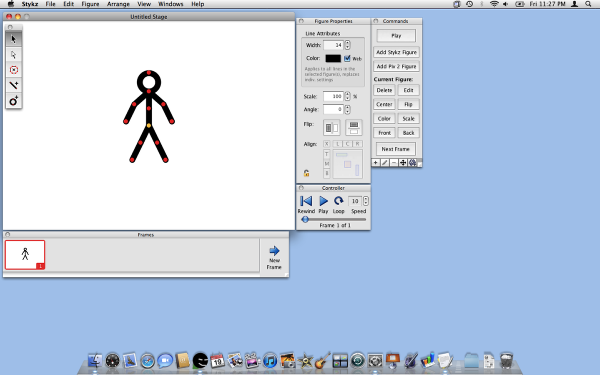The width and height of the screenshot is (600, 375).
Task: Select frame 1 thumbnail in Frames
Action: pyautogui.click(x=25, y=255)
